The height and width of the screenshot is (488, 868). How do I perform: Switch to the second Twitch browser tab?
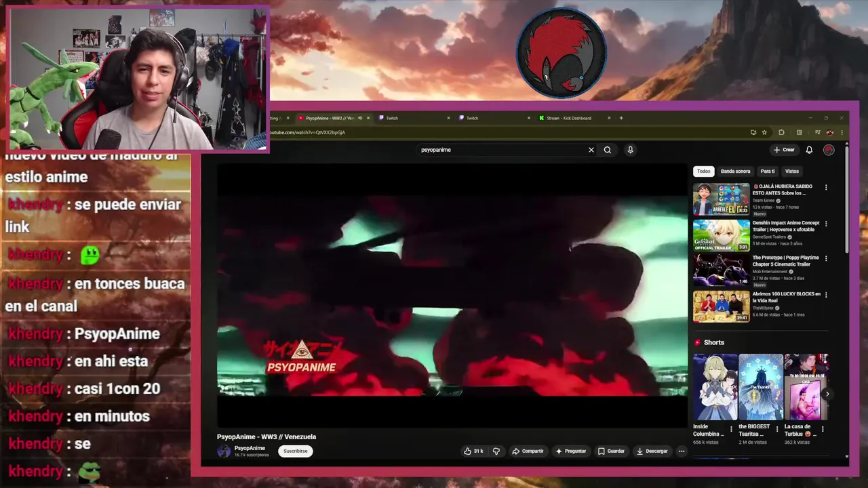coord(493,118)
